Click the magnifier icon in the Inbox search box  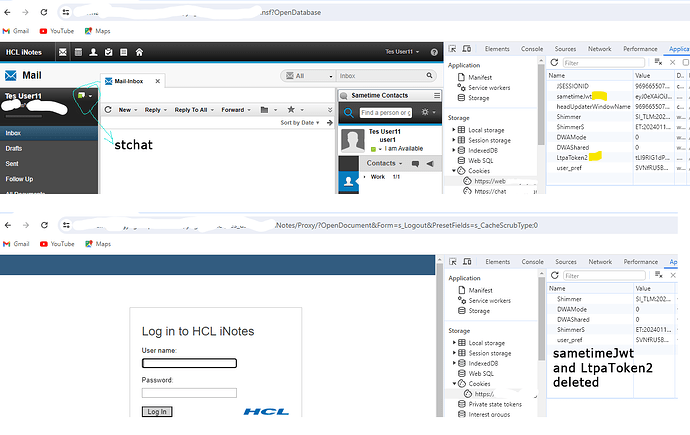429,76
